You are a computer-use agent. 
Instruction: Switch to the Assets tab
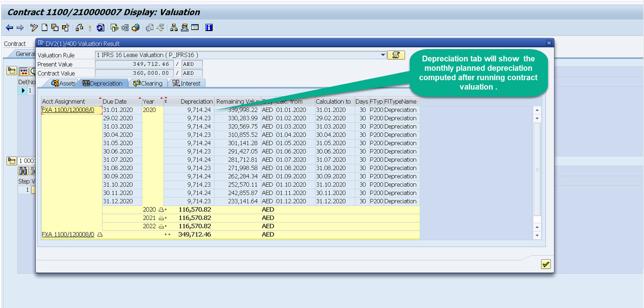click(x=63, y=83)
